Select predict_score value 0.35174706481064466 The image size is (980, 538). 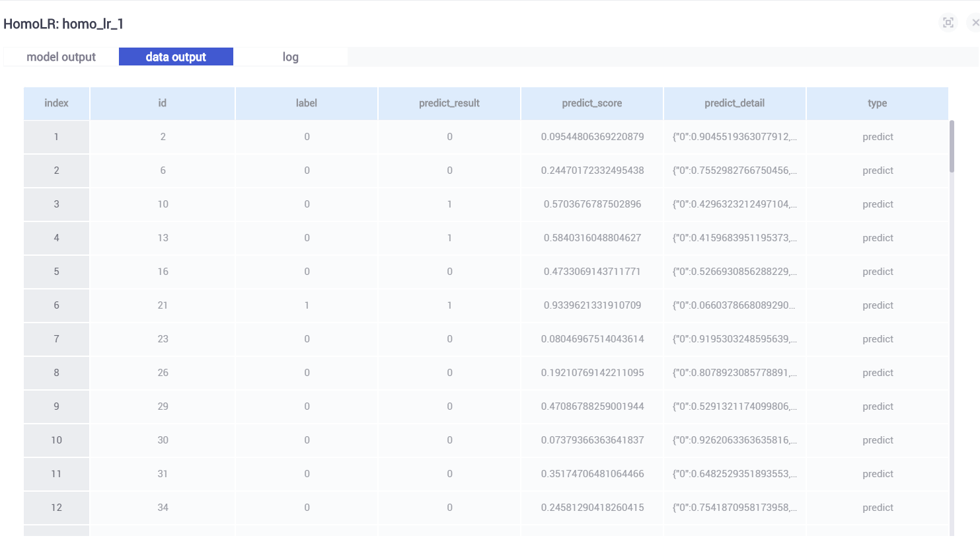592,474
